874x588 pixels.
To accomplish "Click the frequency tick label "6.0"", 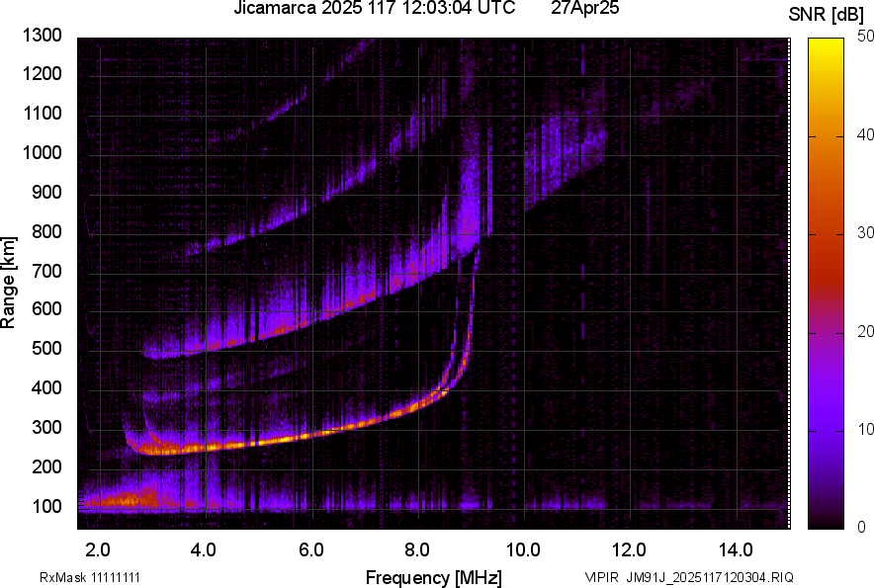I will tap(311, 550).
